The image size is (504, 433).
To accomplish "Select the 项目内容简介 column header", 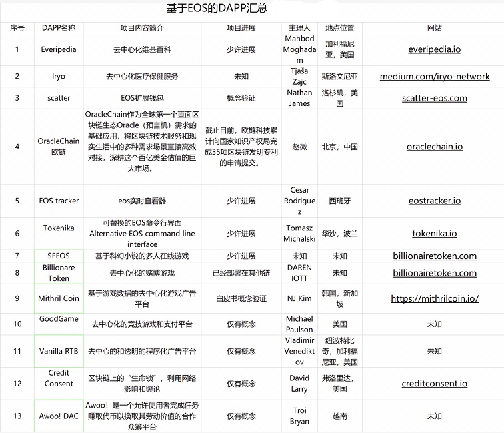I will (142, 28).
